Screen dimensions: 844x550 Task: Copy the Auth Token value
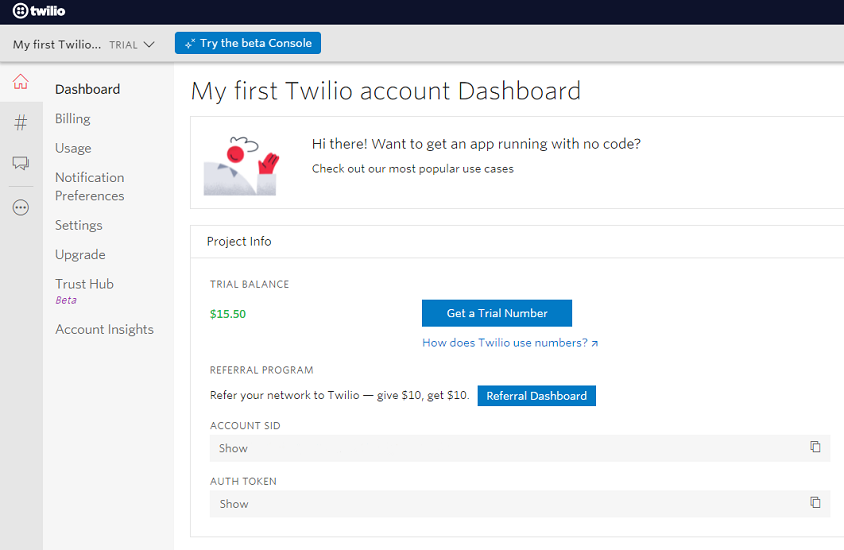tap(815, 502)
